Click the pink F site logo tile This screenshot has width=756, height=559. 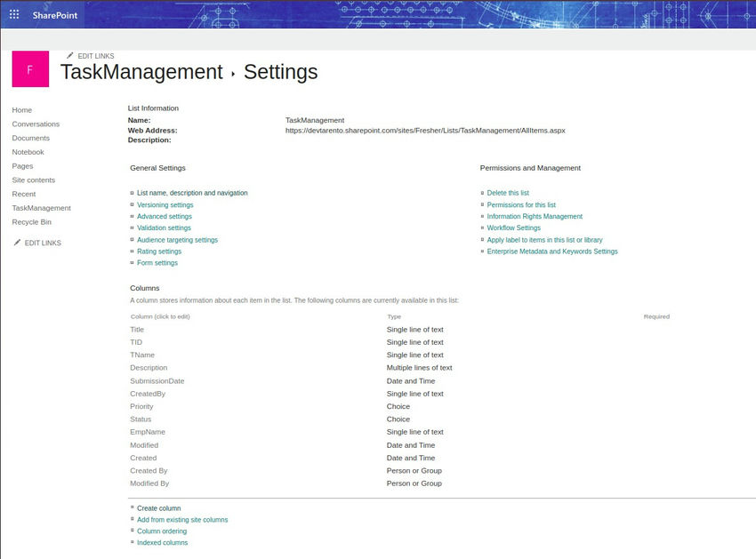tap(28, 68)
